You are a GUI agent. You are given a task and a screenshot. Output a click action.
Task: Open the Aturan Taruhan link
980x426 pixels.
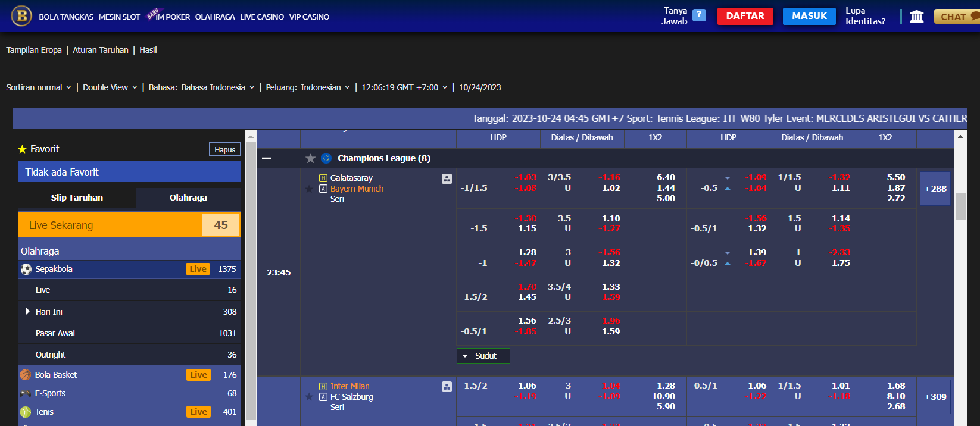[101, 50]
